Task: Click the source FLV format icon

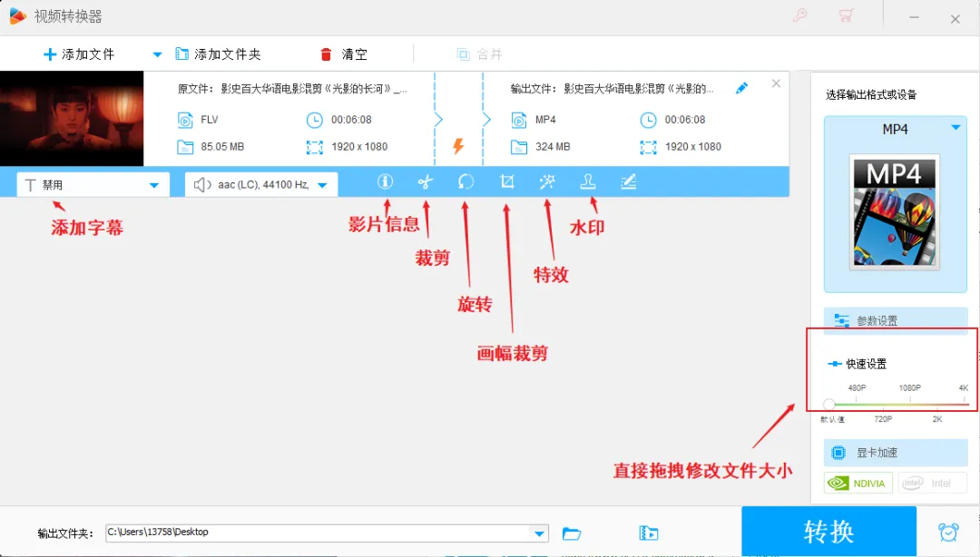Action: [185, 120]
